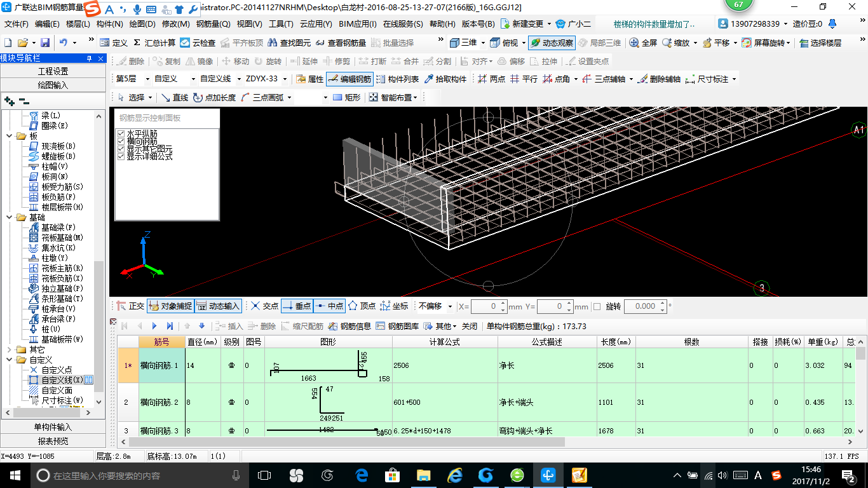Select 筏板基础(M) in the tree
Viewport: 868px width, 488px height.
tap(62, 238)
